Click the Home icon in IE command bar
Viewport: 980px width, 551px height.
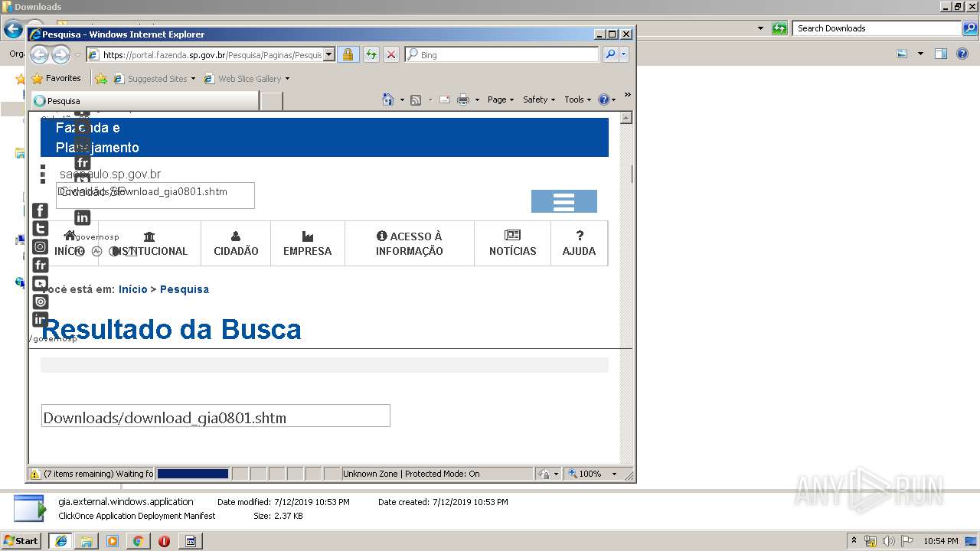tap(388, 99)
